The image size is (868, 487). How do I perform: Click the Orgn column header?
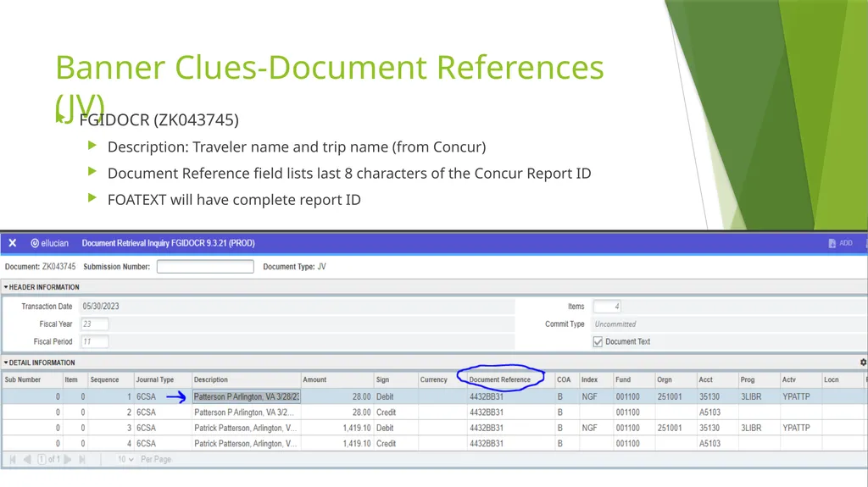[x=665, y=379]
